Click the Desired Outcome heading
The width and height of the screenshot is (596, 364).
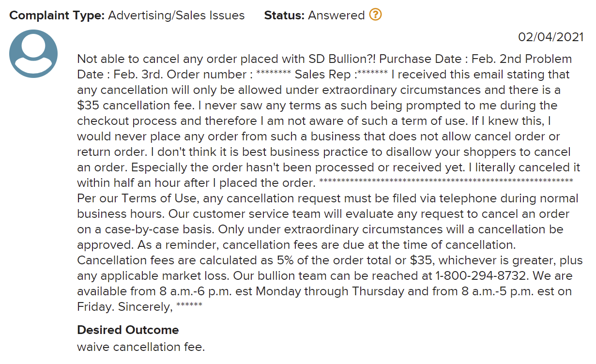tap(128, 330)
